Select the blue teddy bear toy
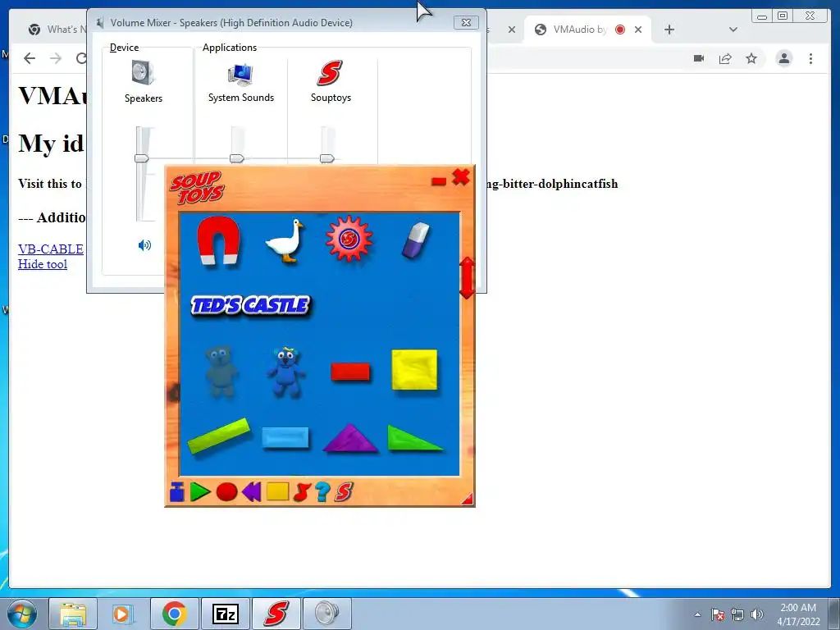Screen dimensions: 840x630 click(285, 372)
